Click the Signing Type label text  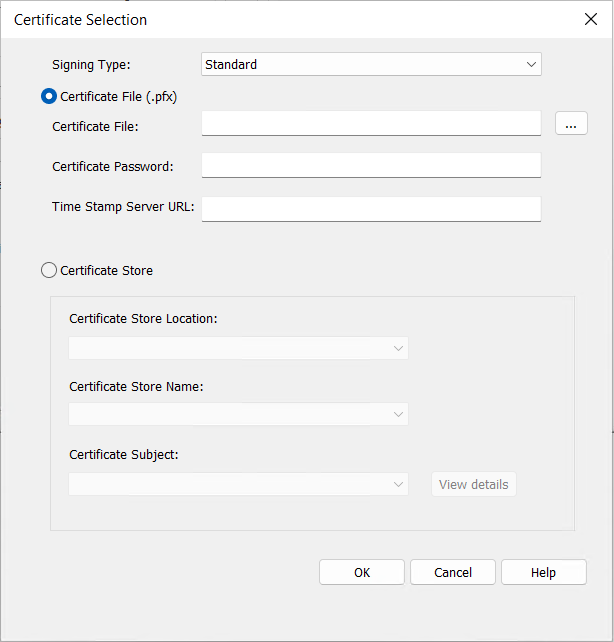click(91, 65)
